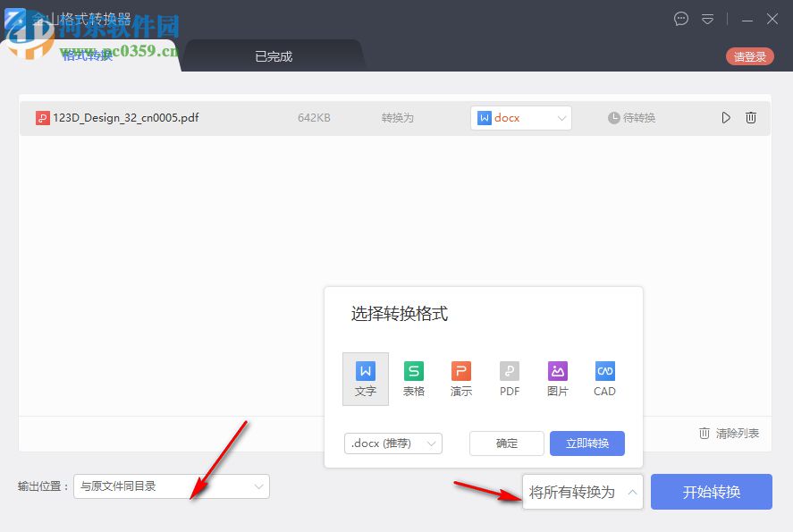Choose the 文字 Word format icon

point(366,379)
